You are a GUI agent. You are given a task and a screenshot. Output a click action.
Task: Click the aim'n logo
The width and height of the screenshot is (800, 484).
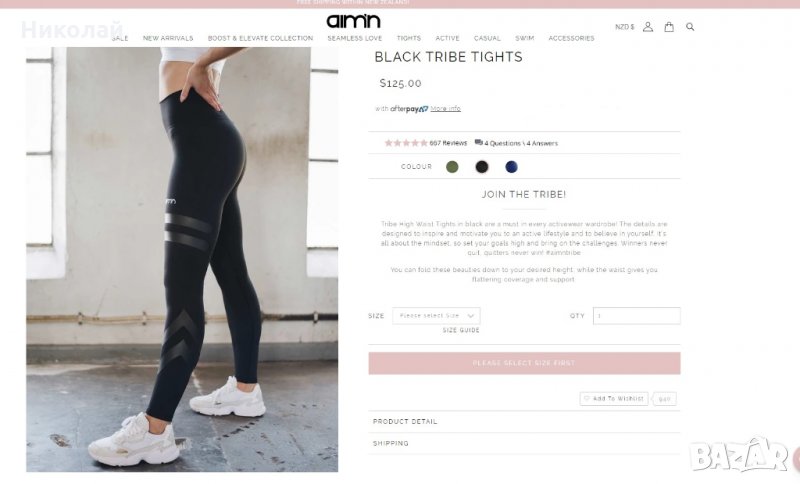coord(354,21)
